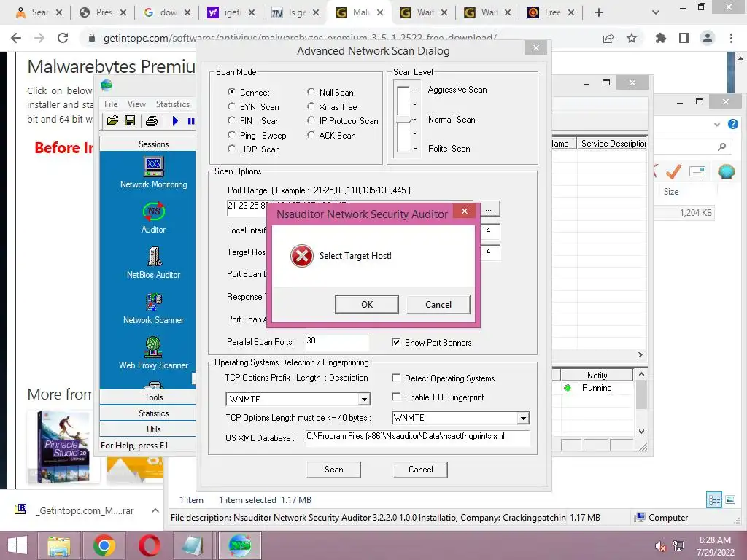Select the Xmas Tree radio button
The height and width of the screenshot is (560, 747).
(x=311, y=106)
